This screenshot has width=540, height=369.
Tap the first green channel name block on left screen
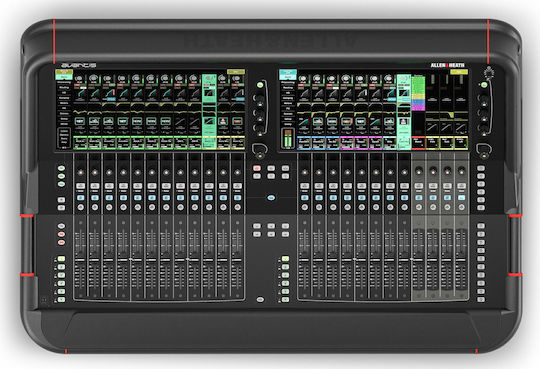80,143
